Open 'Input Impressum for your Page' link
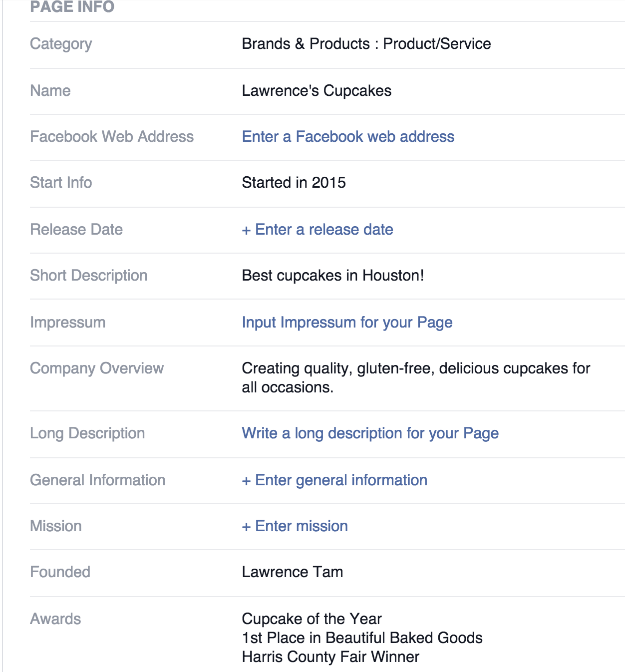The width and height of the screenshot is (625, 672). click(347, 323)
